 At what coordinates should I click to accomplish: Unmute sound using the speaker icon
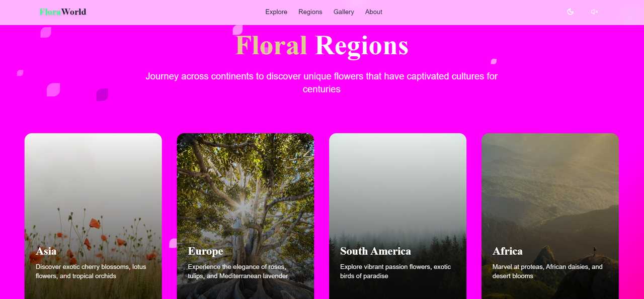tap(594, 12)
